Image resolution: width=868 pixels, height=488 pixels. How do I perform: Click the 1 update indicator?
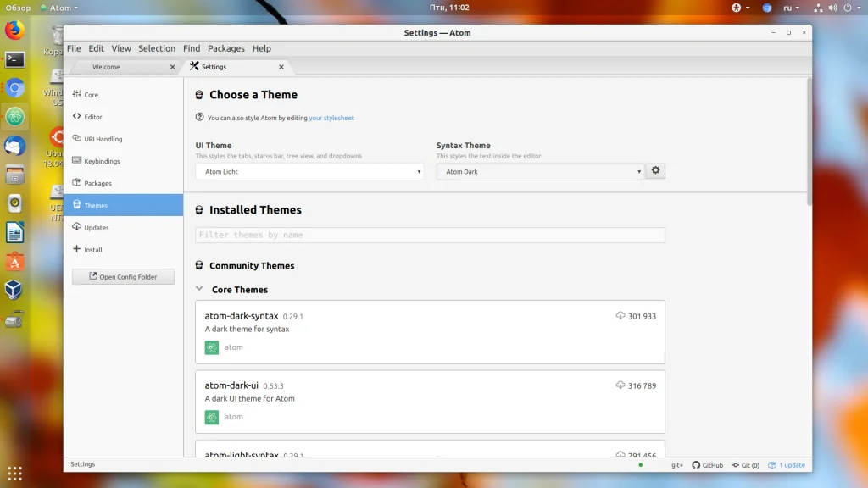click(787, 465)
